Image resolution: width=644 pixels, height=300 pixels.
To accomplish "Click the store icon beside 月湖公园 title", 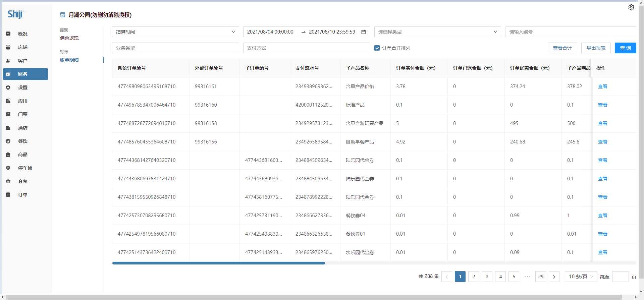I will click(x=62, y=15).
